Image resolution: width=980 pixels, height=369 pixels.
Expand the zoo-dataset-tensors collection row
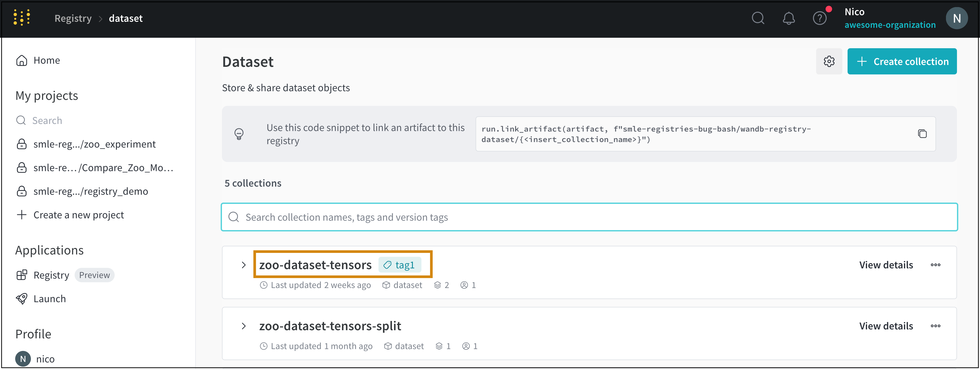coord(244,265)
